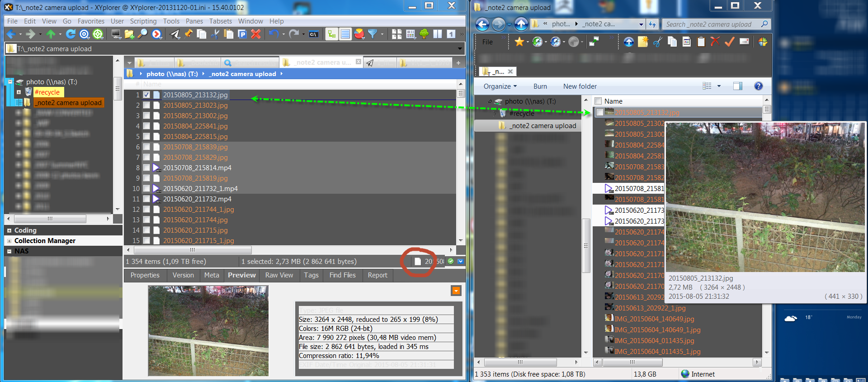
Task: Click the preview pane icon in Explorer
Action: pyautogui.click(x=738, y=86)
